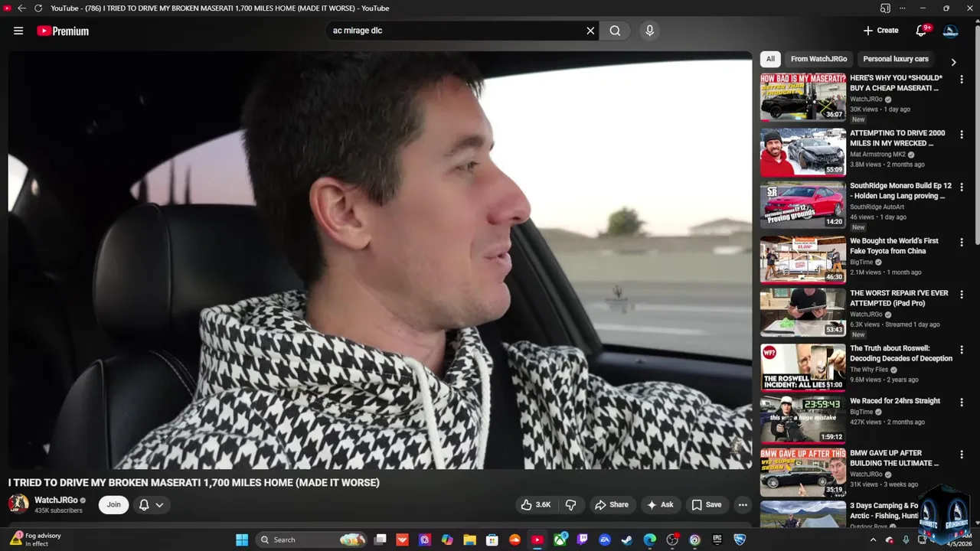Open options menu for cheap Maserati video
Screen dimensions: 980x551
[x=962, y=80]
